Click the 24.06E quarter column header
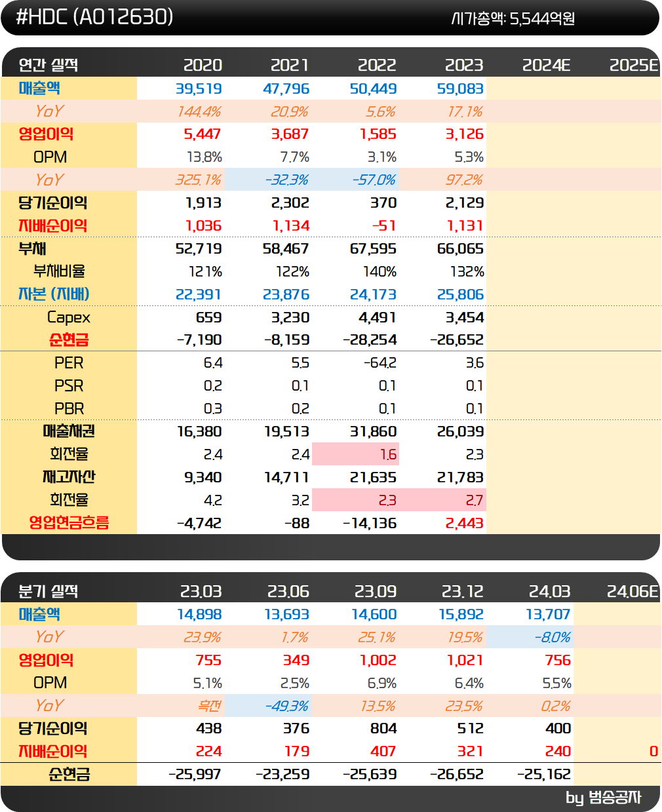662x812 pixels. point(633,591)
